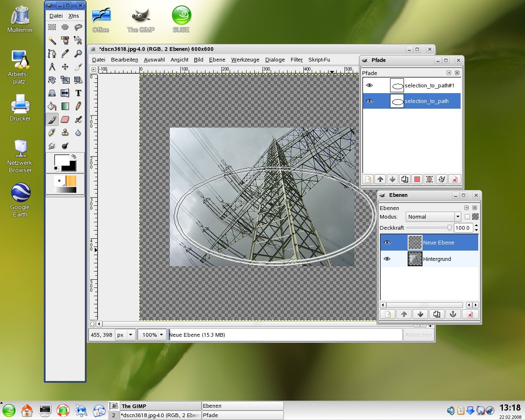Viewport: 525px width, 420px height.
Task: Click new path button in Pfade
Action: pyautogui.click(x=368, y=179)
